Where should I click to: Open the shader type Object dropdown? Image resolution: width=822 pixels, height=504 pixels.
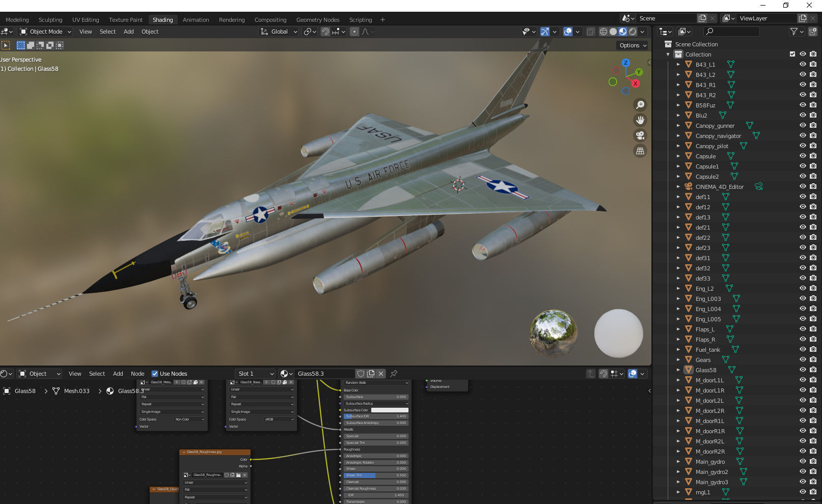[x=39, y=374]
